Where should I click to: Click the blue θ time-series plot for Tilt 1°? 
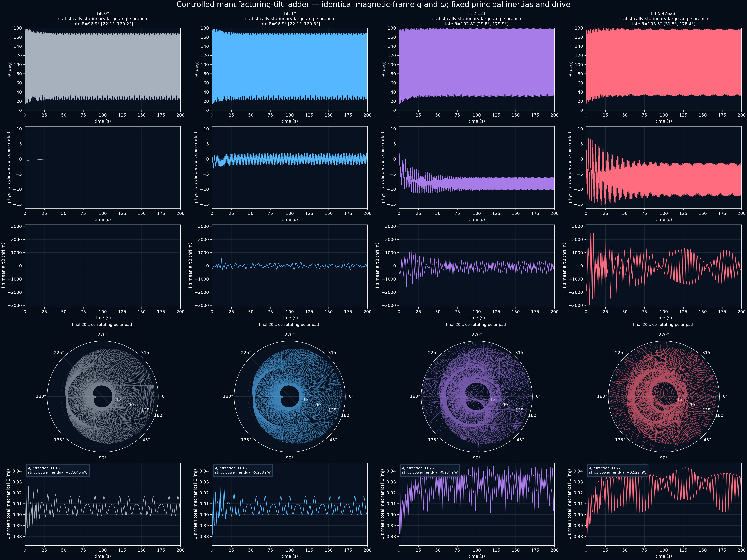coord(290,69)
